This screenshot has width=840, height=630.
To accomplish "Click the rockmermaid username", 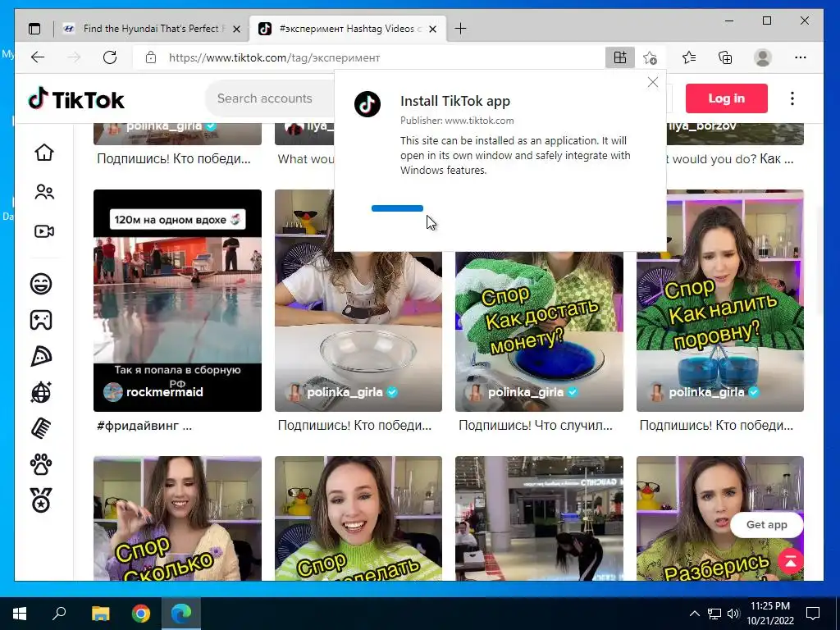I will pos(164,392).
